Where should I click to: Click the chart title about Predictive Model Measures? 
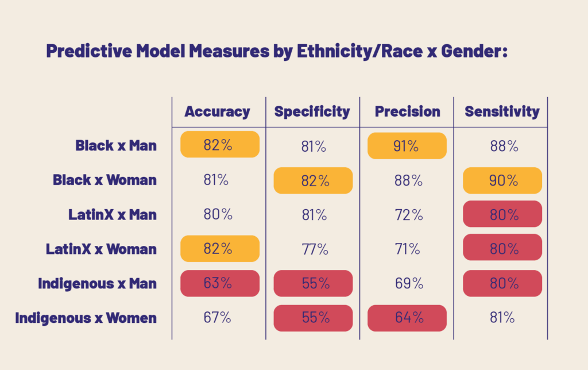click(x=277, y=52)
